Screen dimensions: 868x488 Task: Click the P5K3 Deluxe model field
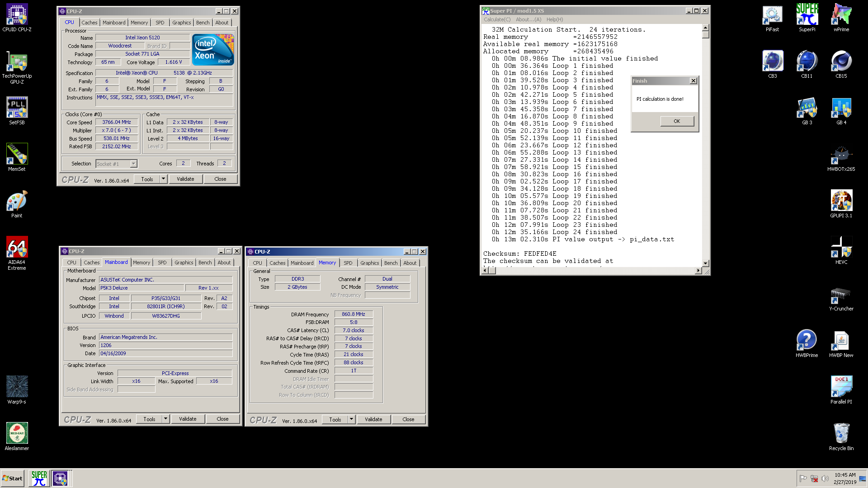tap(142, 288)
